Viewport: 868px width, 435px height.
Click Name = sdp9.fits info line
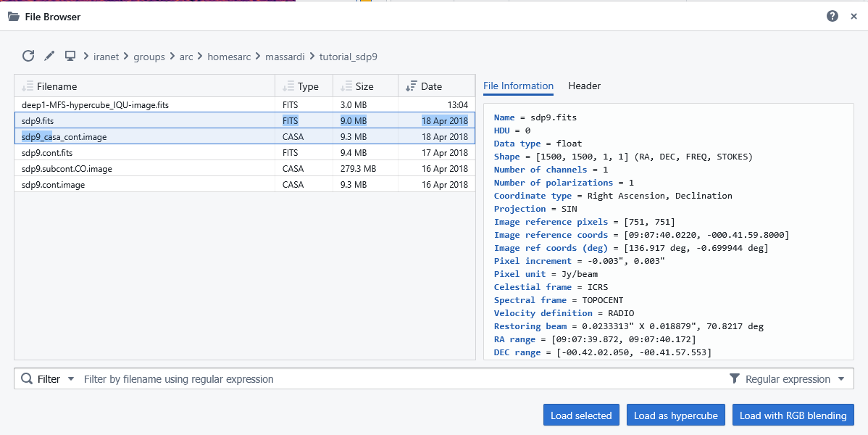click(535, 117)
